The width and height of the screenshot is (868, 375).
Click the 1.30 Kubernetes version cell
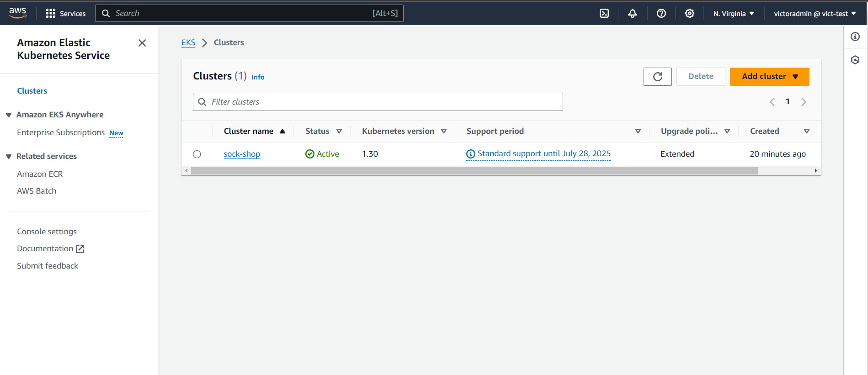pyautogui.click(x=370, y=154)
